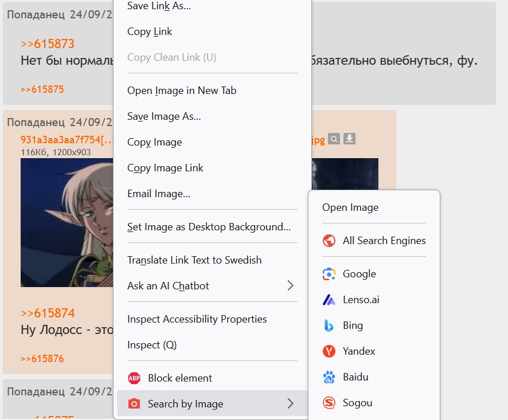Open Search by Image menu entry

pyautogui.click(x=212, y=403)
